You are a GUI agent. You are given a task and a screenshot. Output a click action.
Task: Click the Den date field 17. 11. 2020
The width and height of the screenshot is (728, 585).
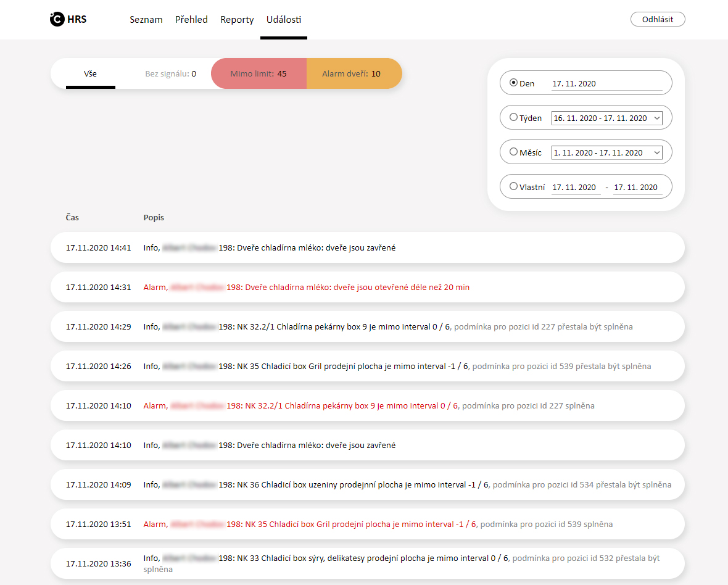607,83
